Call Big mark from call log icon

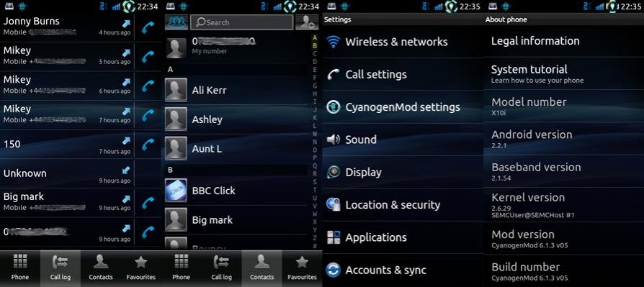click(148, 203)
